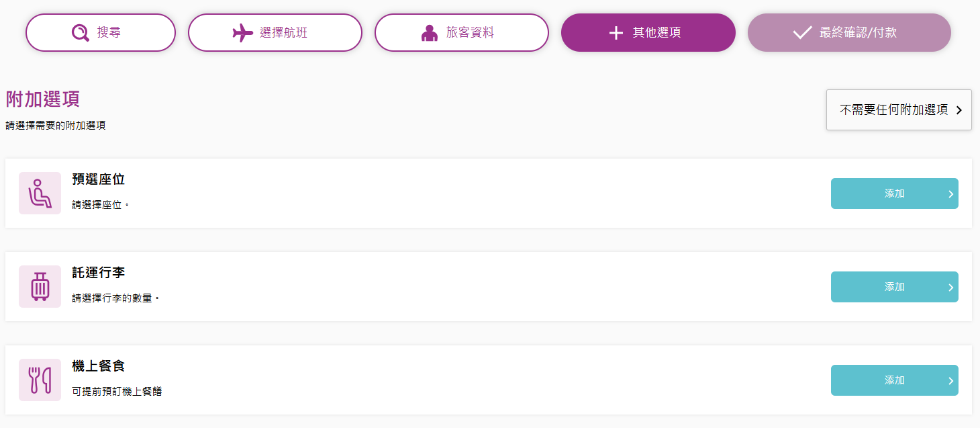Click the plus icon in 其他選項 step
This screenshot has height=428, width=980.
(616, 32)
